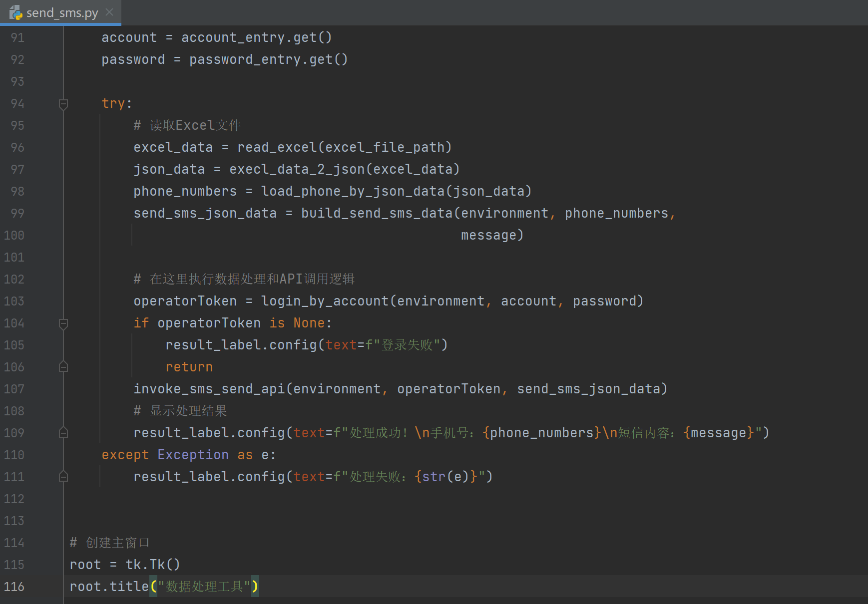Click the '读取Excel文件' comment
Image resolution: width=868 pixels, height=604 pixels.
pyautogui.click(x=187, y=125)
